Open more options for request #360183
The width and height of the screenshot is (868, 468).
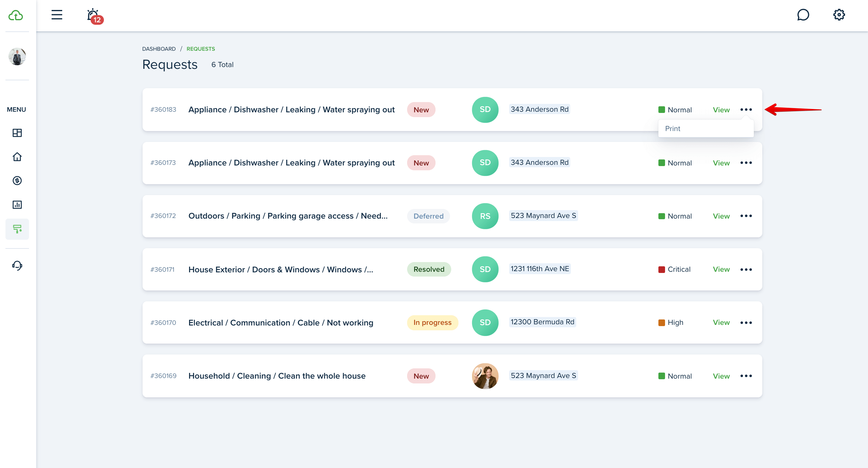746,110
